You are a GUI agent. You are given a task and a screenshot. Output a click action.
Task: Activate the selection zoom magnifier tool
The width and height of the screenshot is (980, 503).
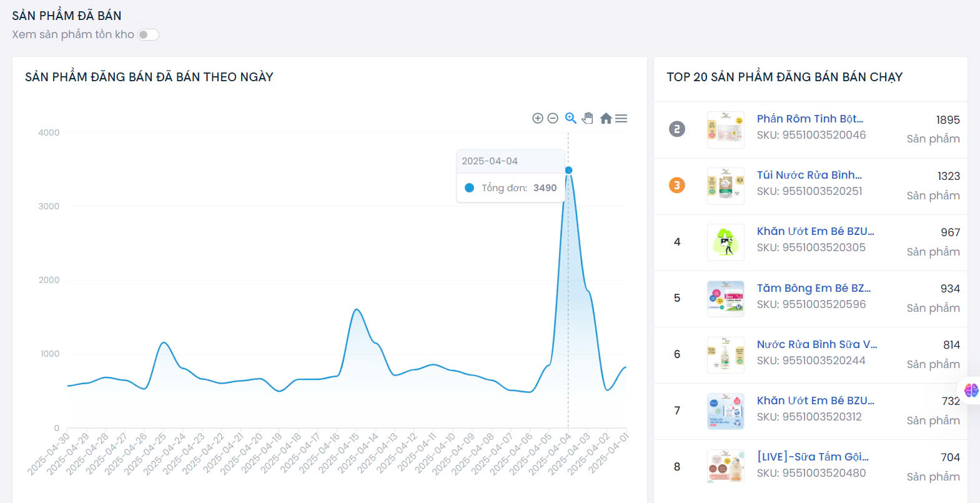570,118
